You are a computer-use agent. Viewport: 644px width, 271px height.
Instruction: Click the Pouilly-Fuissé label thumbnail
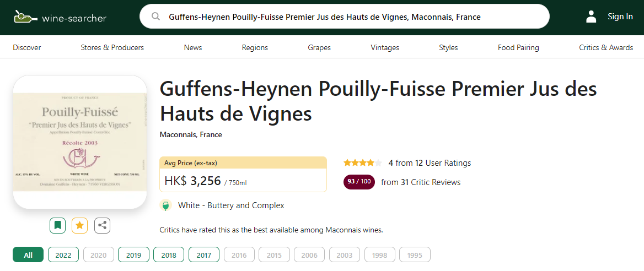coord(80,142)
